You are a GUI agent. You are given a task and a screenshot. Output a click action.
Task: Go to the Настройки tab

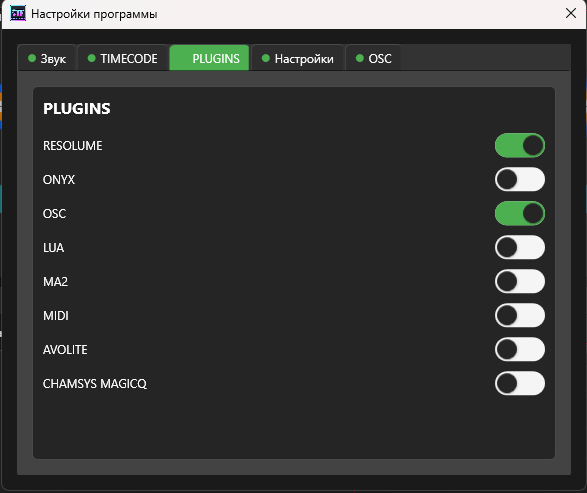click(x=298, y=58)
